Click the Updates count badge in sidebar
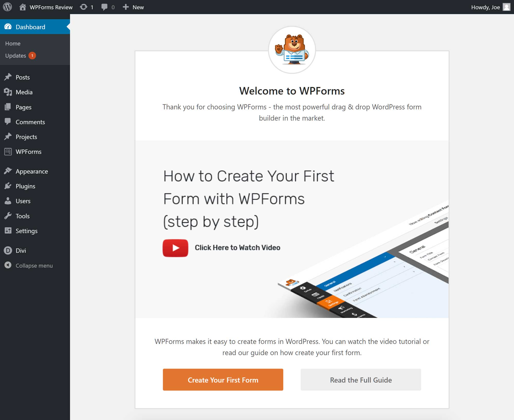Viewport: 514px width, 420px height. (x=32, y=56)
